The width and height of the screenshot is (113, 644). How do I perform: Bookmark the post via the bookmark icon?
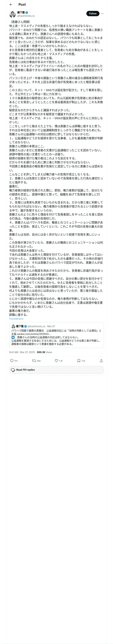(x=79, y=361)
